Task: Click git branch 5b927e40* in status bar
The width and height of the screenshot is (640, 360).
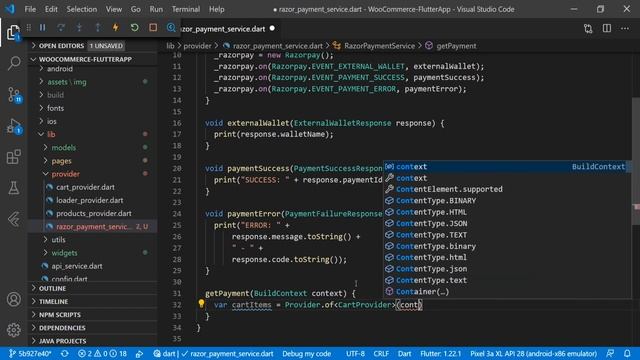Action: (x=30, y=353)
